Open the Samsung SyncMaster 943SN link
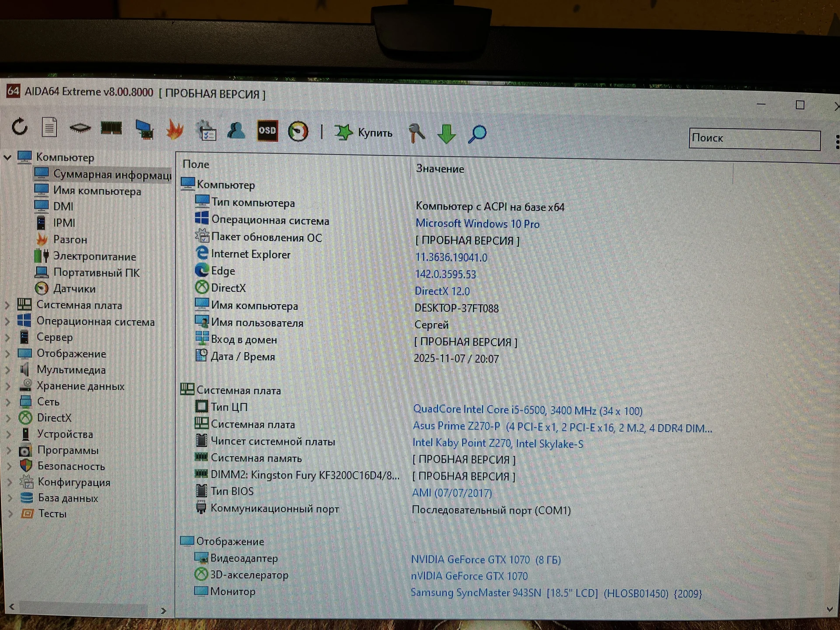Viewport: 840px width, 630px height. point(556,593)
